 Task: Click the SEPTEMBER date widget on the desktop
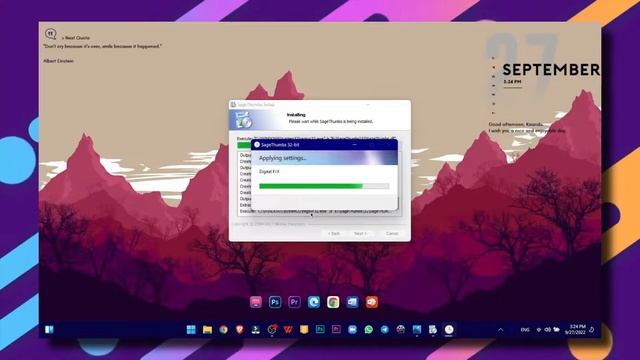coord(551,70)
